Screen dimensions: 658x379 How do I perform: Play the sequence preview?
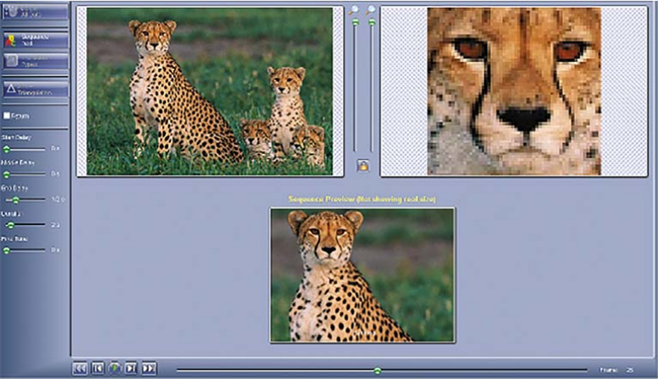(x=114, y=369)
